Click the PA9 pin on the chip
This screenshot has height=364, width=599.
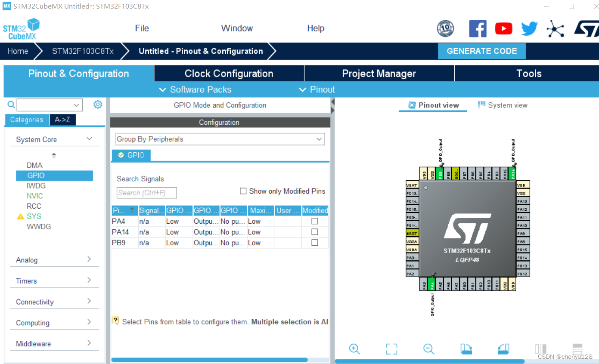(x=523, y=234)
